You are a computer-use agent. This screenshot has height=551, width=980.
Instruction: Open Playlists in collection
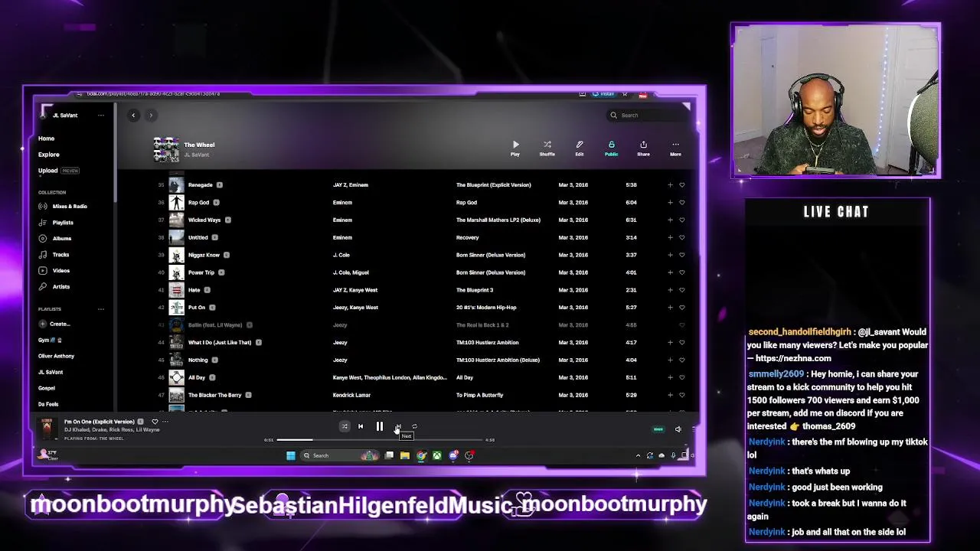click(56, 223)
